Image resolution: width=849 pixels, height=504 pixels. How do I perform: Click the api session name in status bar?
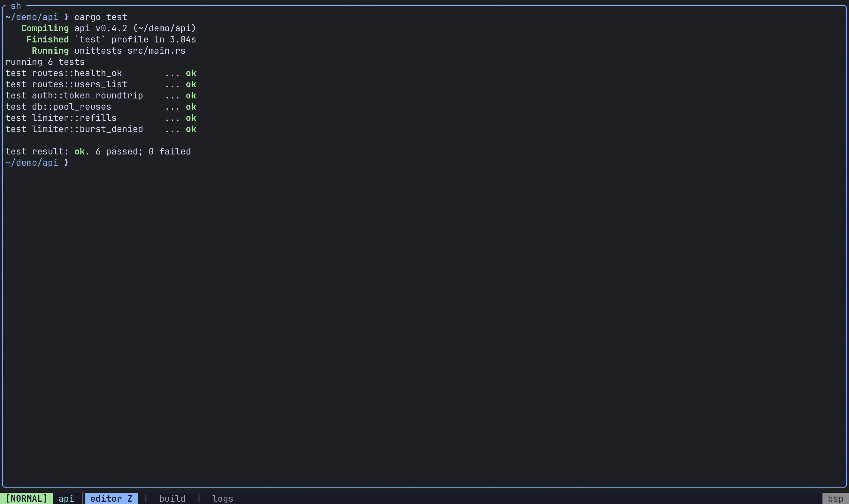tap(66, 498)
